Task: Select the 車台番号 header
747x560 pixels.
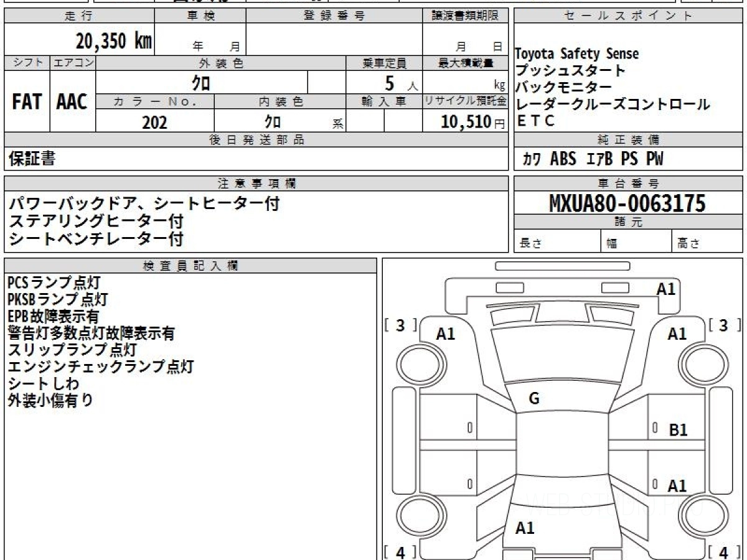Action: point(627,184)
